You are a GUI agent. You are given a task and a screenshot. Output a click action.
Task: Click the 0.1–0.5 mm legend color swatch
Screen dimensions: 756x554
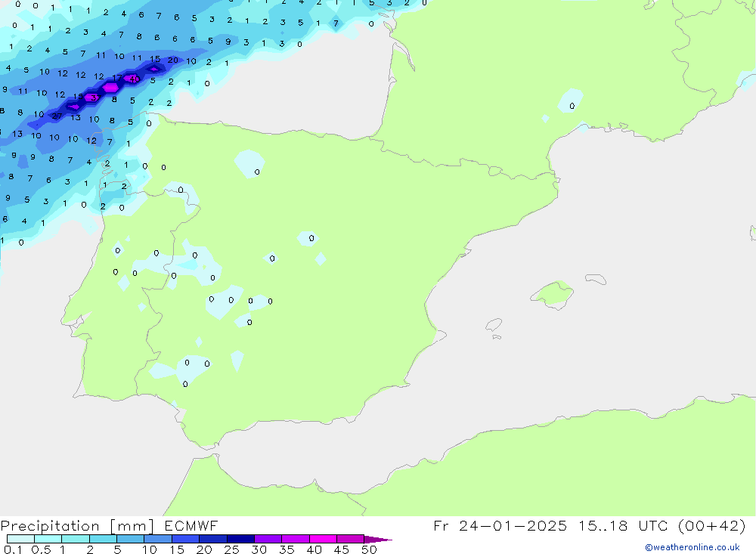(x=20, y=539)
